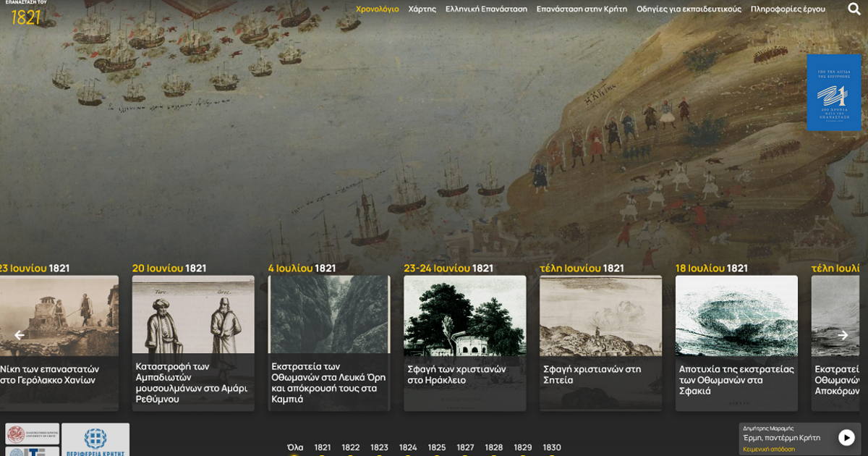Click the Κειμενική απόδοση link

point(768,449)
